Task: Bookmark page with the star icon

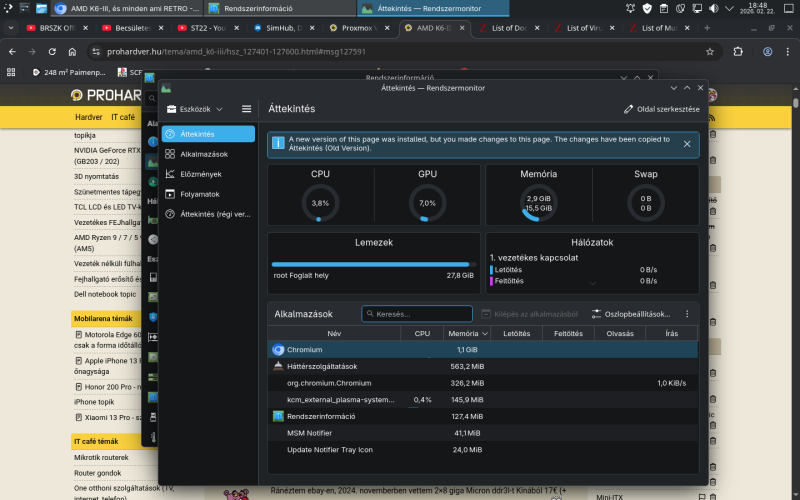Action: 709,51
